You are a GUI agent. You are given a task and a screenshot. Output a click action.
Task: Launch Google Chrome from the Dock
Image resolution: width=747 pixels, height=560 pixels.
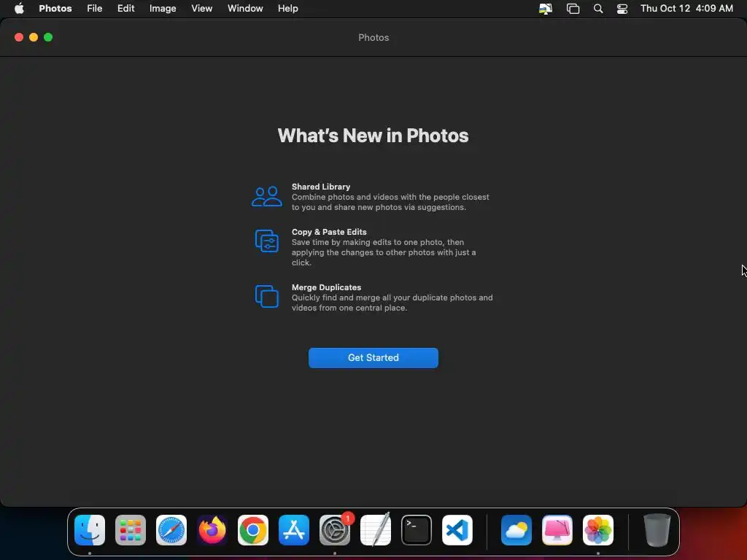click(253, 530)
